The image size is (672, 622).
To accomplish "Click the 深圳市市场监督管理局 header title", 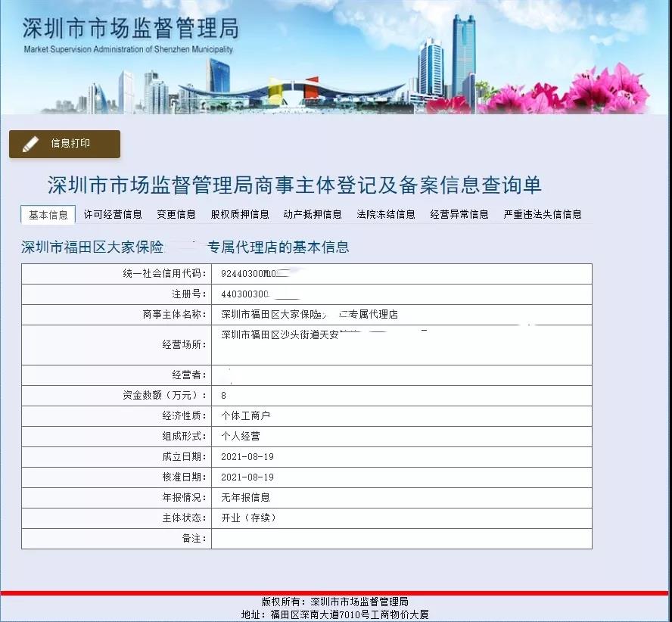I will 130,29.
